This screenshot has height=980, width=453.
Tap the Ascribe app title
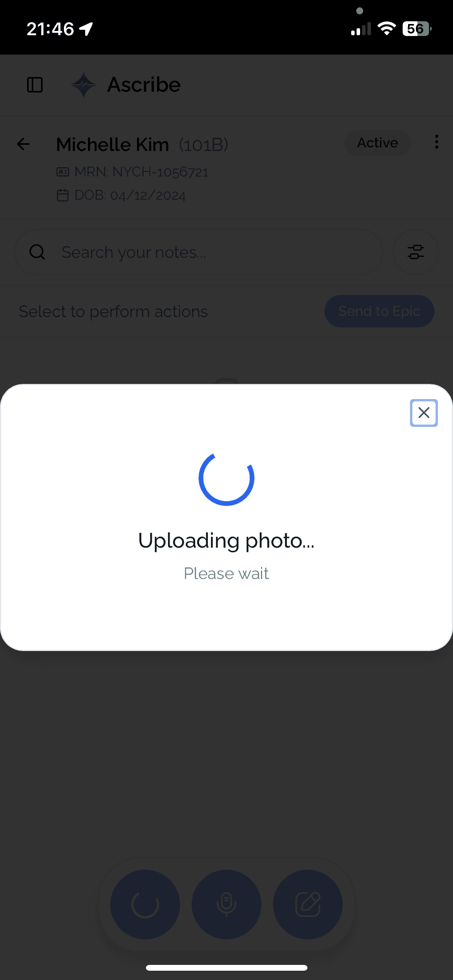click(x=144, y=85)
